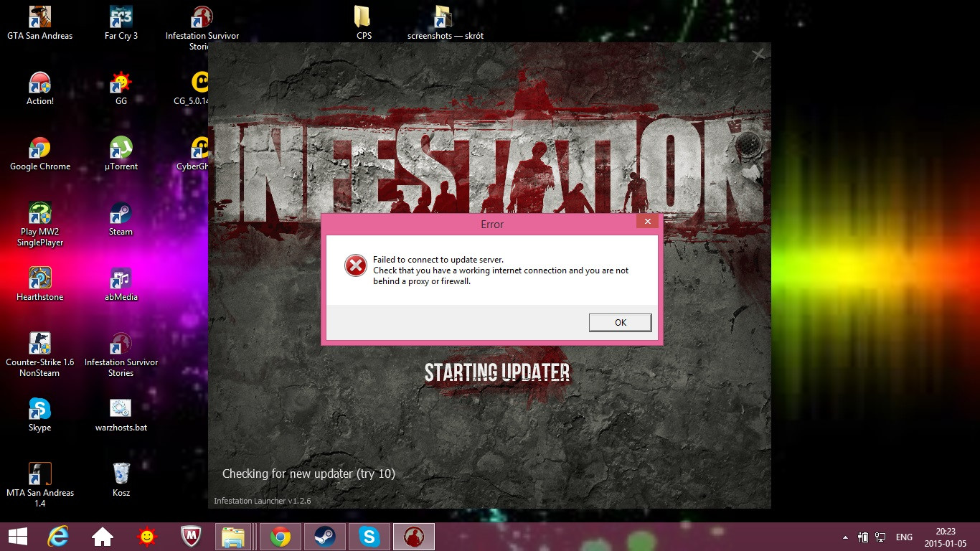Click the home icon on taskbar
980x551 pixels.
pyautogui.click(x=103, y=536)
